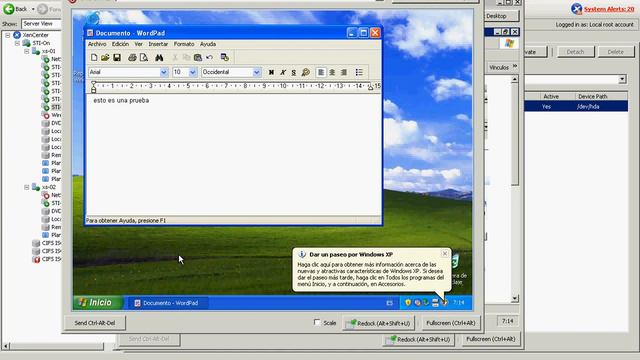Screen dimensions: 640x360
Task: Open the Archivo menu
Action: click(x=97, y=44)
